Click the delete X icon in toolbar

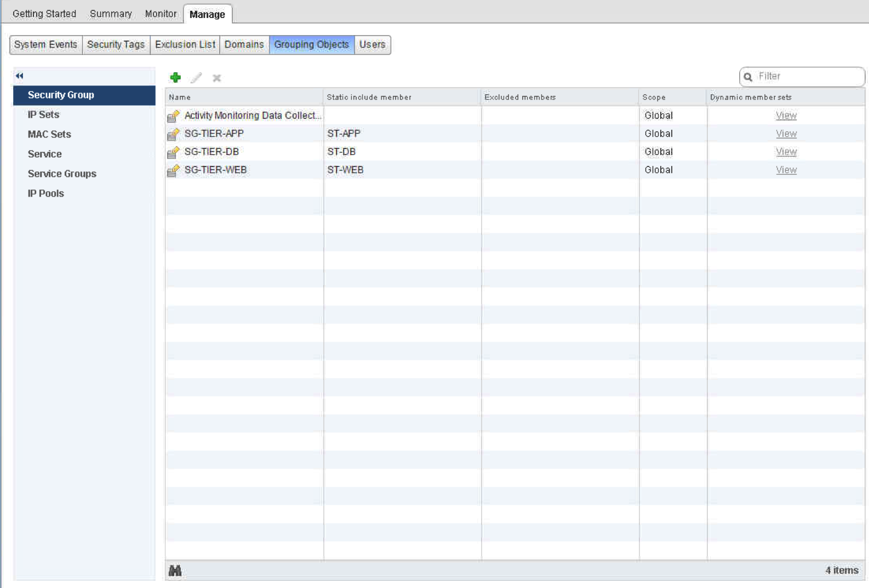coord(217,78)
